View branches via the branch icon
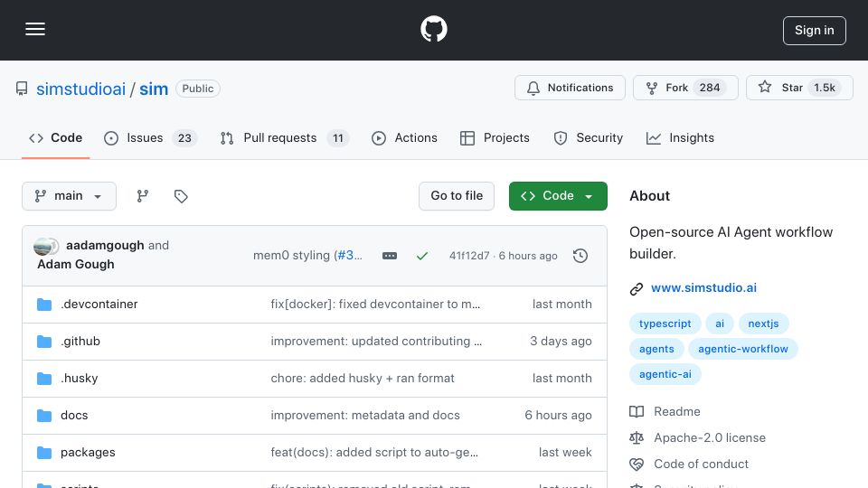The width and height of the screenshot is (868, 488). 143,196
